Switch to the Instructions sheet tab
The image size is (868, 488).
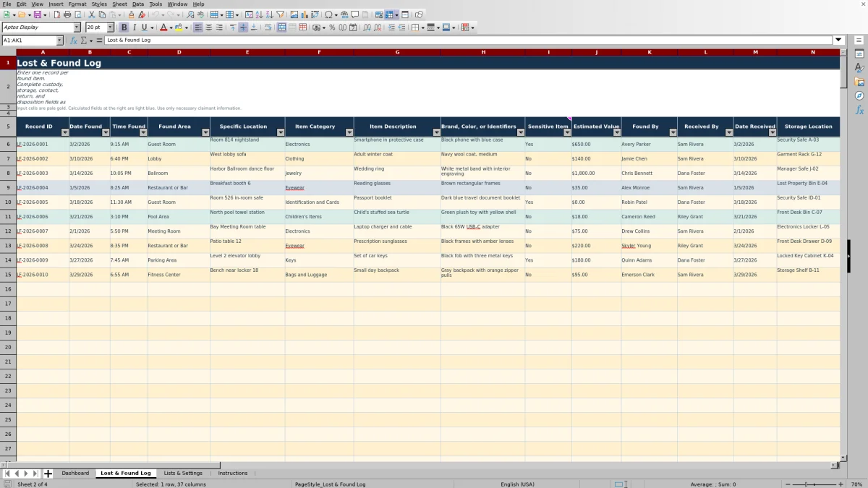coord(233,474)
